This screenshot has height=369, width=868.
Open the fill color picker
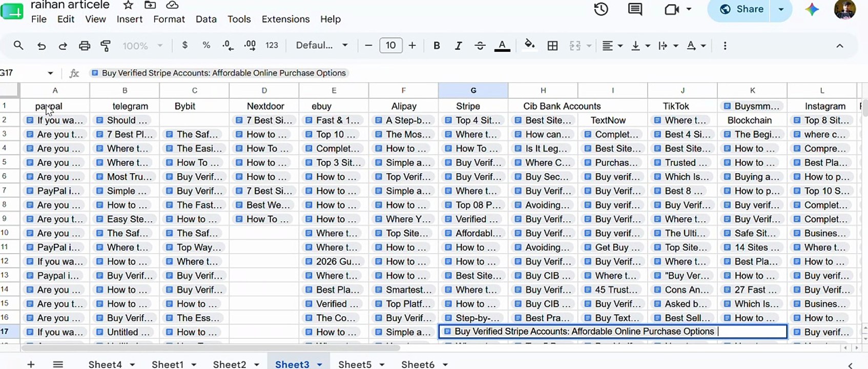click(530, 45)
